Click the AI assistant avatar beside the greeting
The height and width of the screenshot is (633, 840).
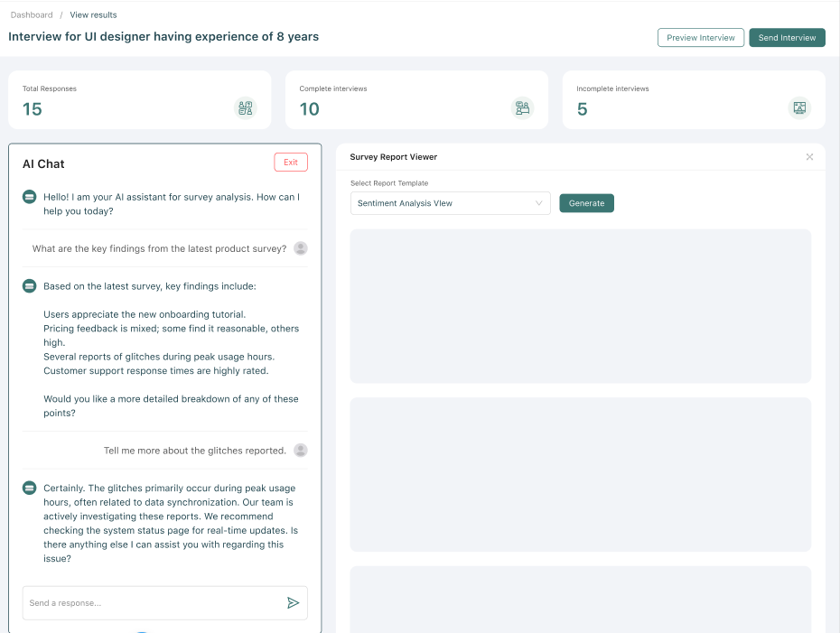(28, 197)
